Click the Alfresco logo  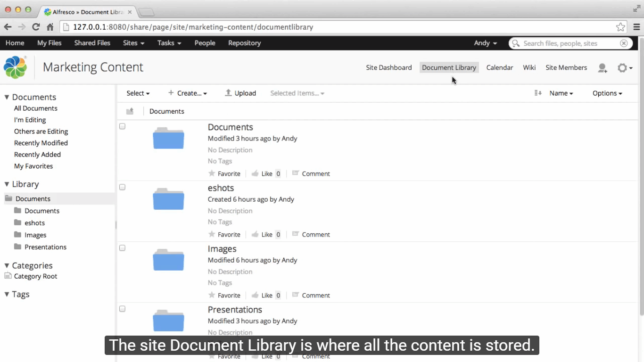tap(16, 67)
